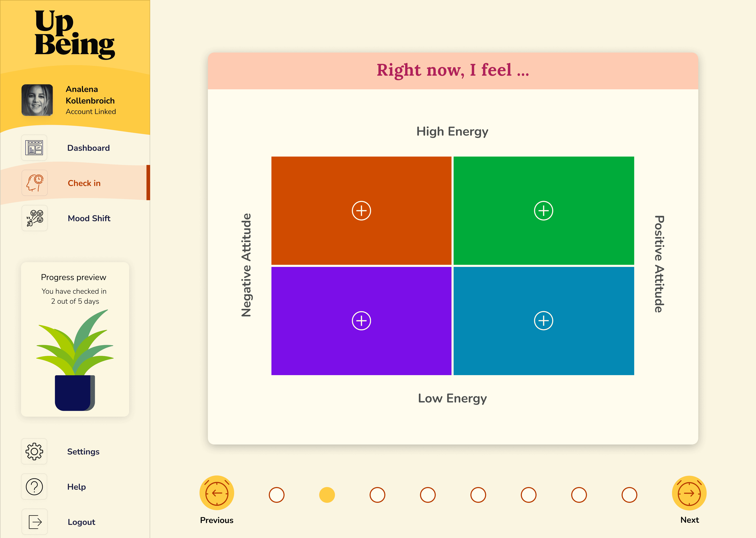Screen dimensions: 756x538
Task: Click the Help question mark icon
Action: click(34, 486)
